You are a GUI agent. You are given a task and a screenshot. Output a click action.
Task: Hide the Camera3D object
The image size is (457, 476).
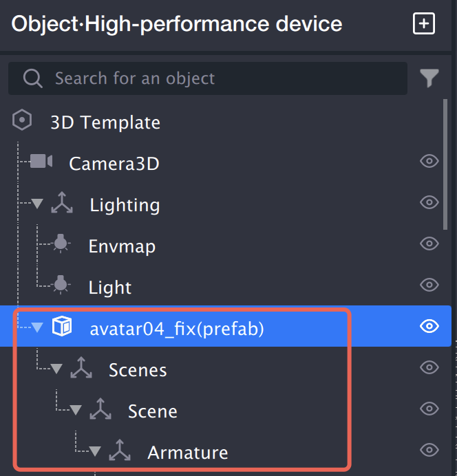(429, 162)
